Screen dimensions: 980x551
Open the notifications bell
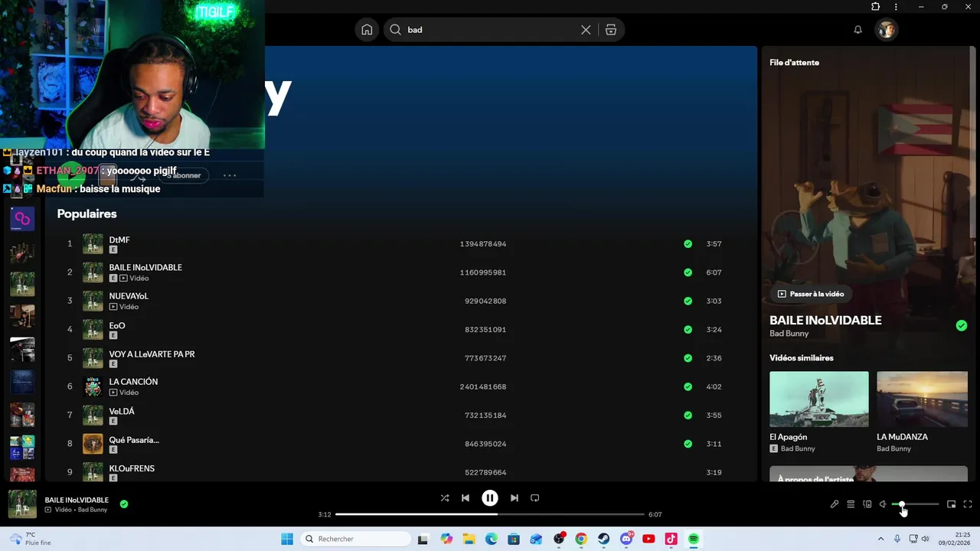pos(858,30)
